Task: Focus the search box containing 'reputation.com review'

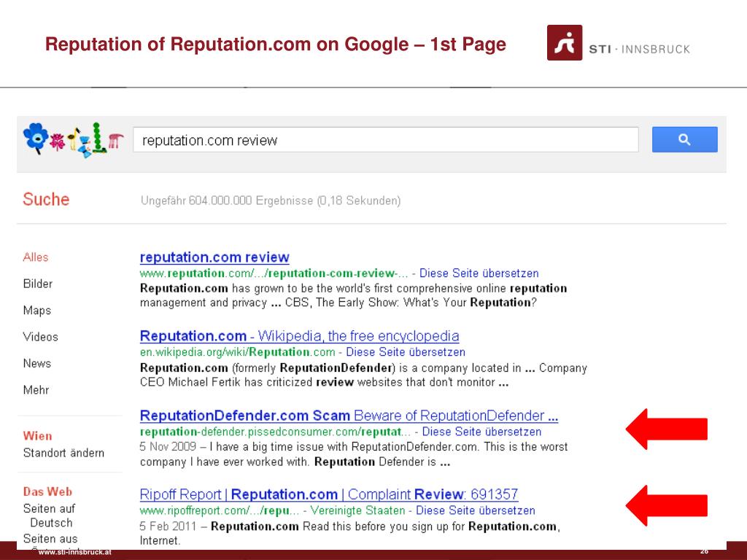Action: (x=385, y=140)
